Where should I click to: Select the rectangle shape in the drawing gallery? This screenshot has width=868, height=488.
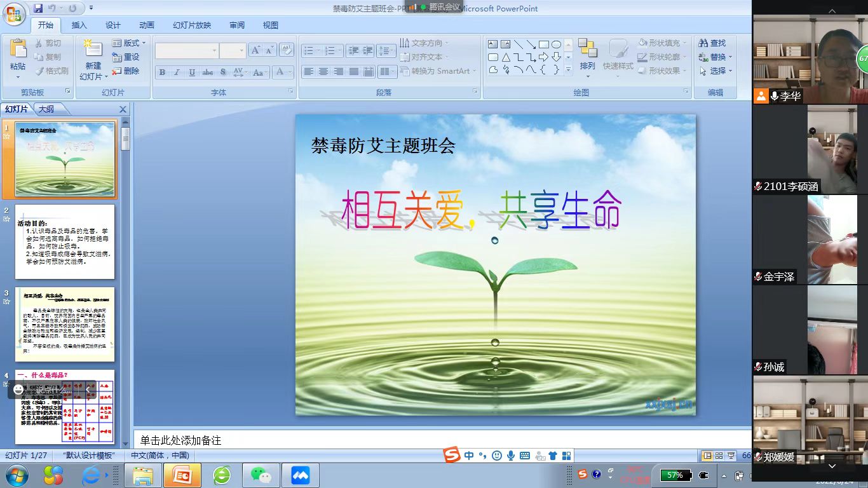pos(544,43)
